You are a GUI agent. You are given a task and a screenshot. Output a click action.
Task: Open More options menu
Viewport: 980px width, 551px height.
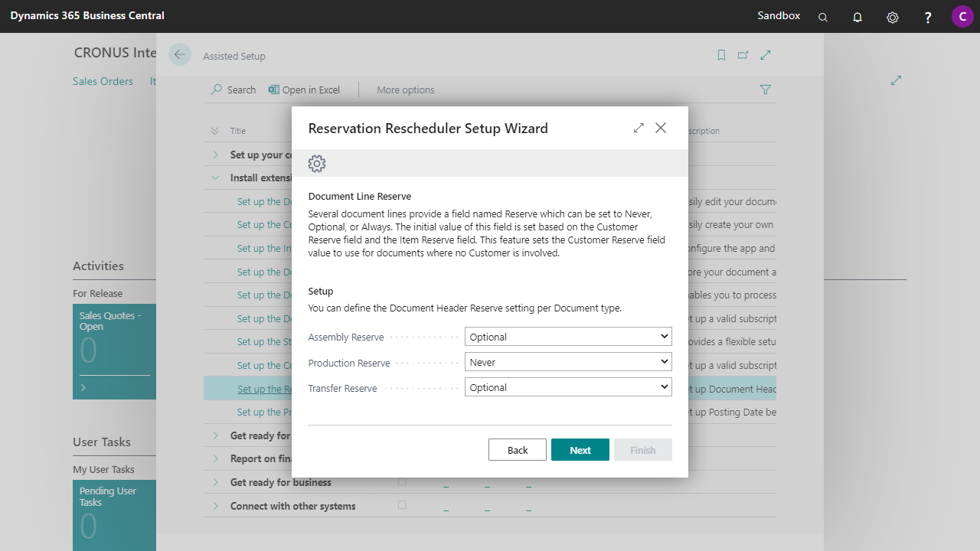[405, 90]
